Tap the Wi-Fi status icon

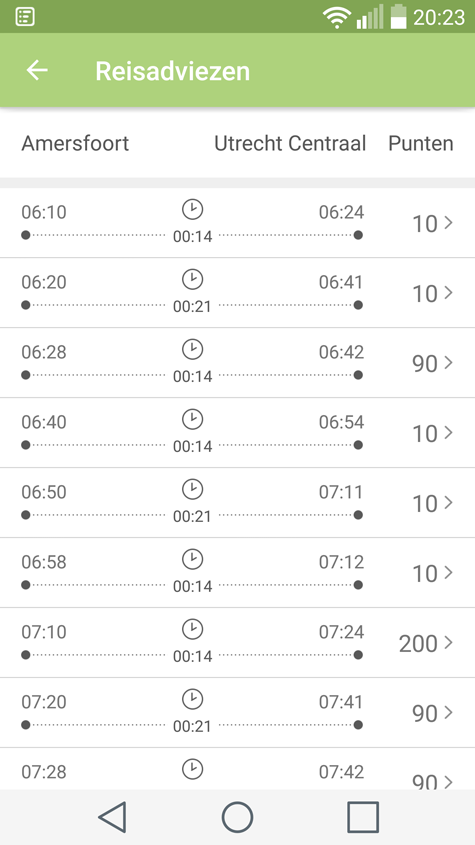[x=337, y=17]
